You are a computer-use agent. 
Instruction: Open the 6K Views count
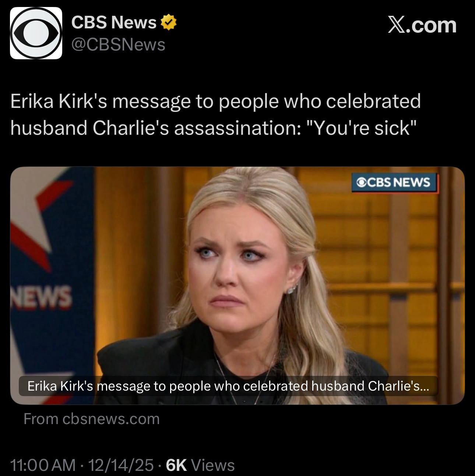coord(200,465)
